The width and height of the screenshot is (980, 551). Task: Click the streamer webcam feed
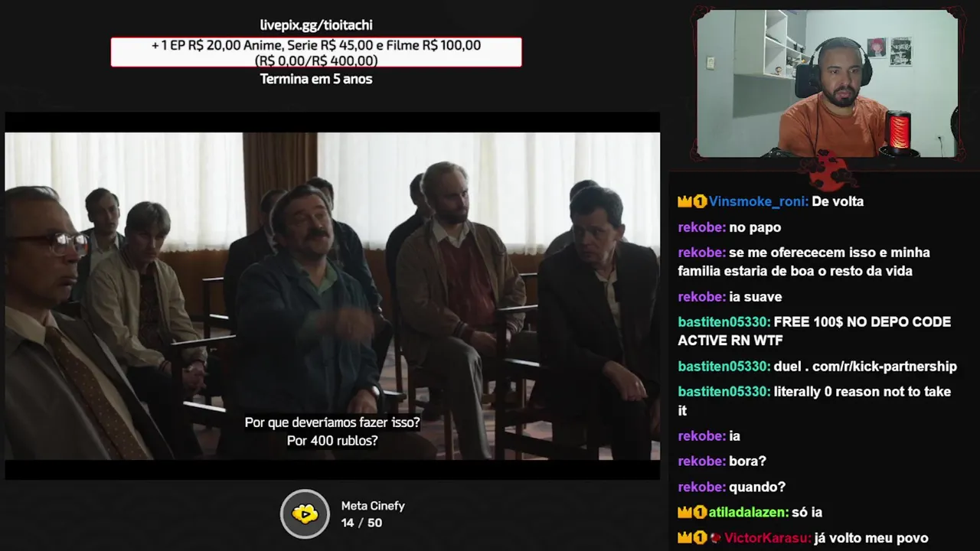pos(827,83)
